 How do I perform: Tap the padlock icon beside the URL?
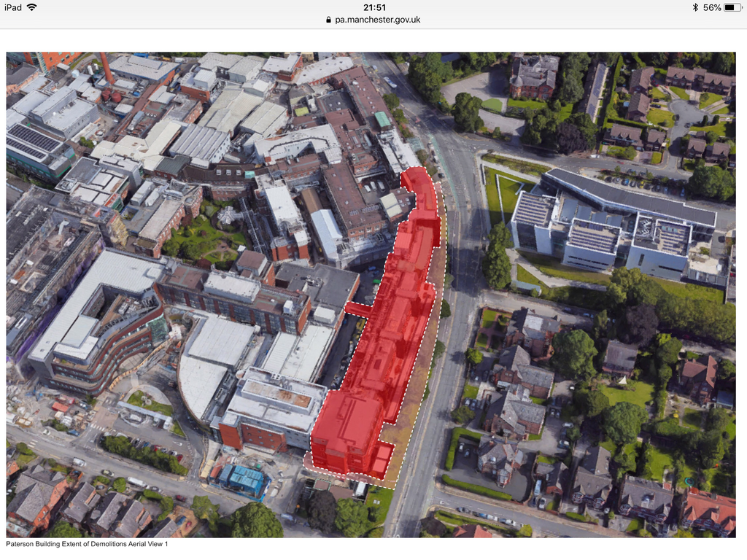coord(329,20)
